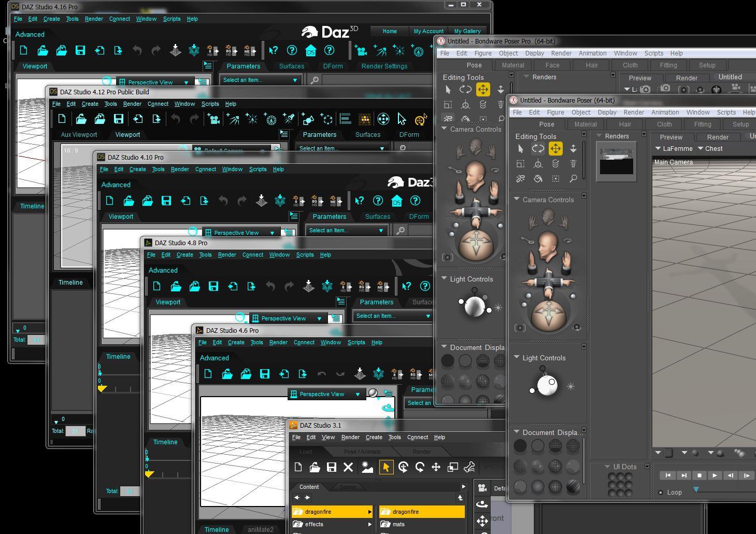Click the camera icon in DAZ Studio 3.1 viewport
The height and width of the screenshot is (534, 756).
point(482,488)
